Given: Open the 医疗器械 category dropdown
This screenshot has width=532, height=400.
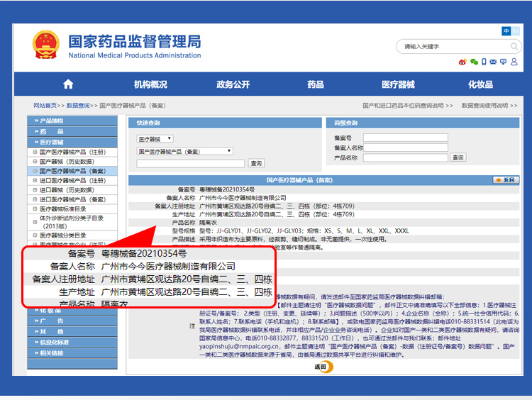Looking at the screenshot, I should (155, 139).
